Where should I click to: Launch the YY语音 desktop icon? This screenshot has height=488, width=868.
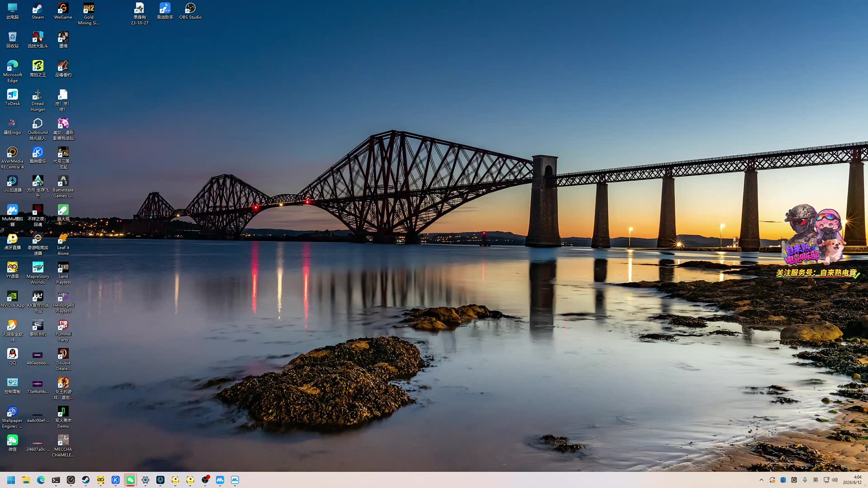(x=13, y=270)
